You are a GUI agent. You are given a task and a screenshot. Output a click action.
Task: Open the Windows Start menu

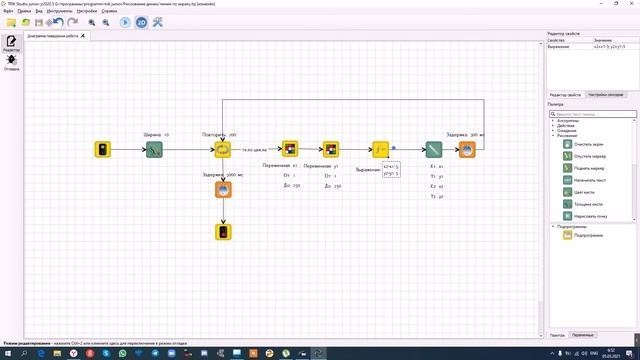pyautogui.click(x=8, y=353)
